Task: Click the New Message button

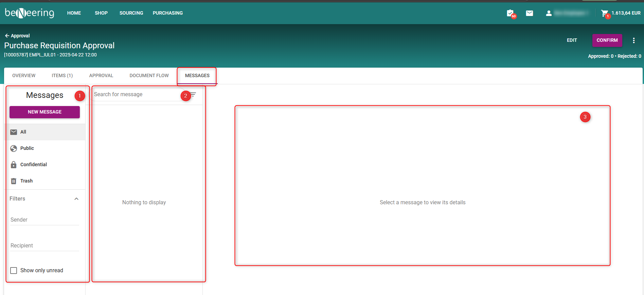Action: tap(44, 112)
